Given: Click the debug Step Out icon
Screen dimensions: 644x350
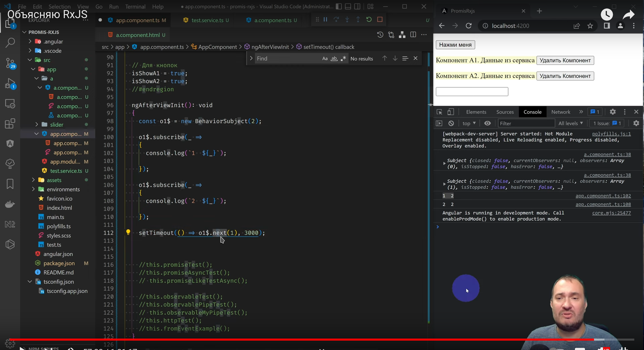Looking at the screenshot, I should click(358, 19).
